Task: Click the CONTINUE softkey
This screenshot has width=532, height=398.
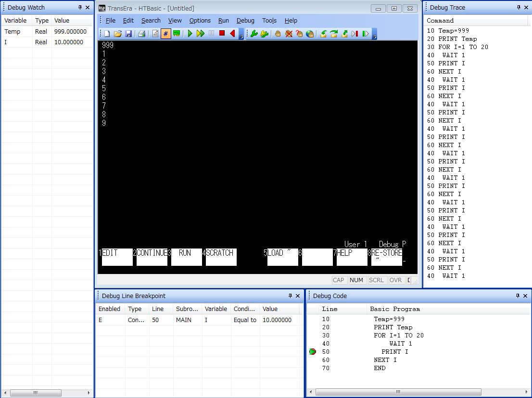Action: point(152,257)
